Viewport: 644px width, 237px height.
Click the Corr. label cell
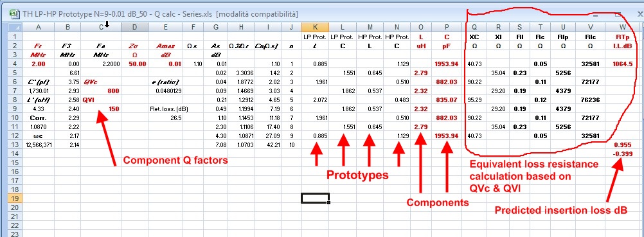tap(38, 118)
